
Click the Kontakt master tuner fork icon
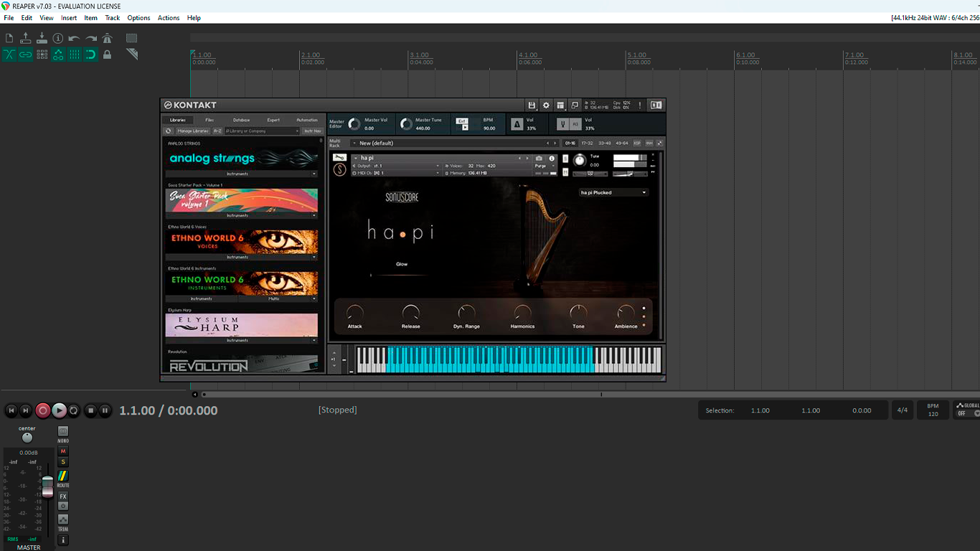tap(564, 124)
